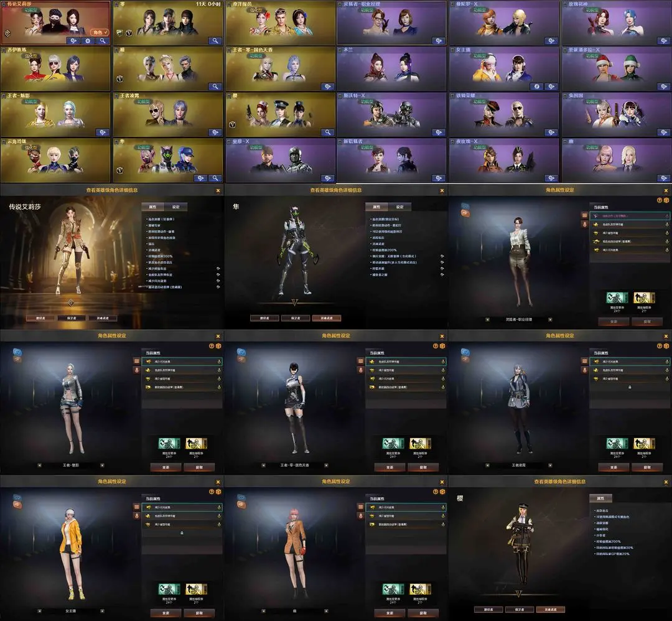This screenshot has height=621, width=672.
Task: Click the cube icon in 王者-零-国色天香 panel
Action: [x=442, y=346]
